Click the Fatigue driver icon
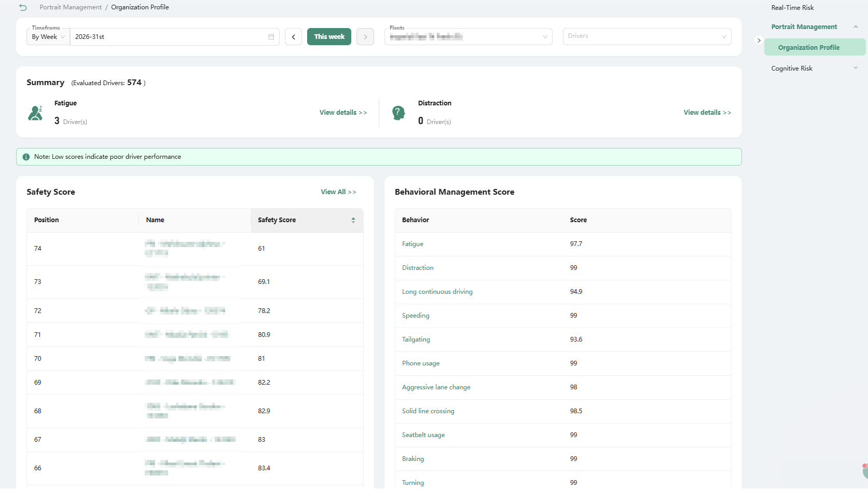Image resolution: width=868 pixels, height=489 pixels. tap(35, 113)
